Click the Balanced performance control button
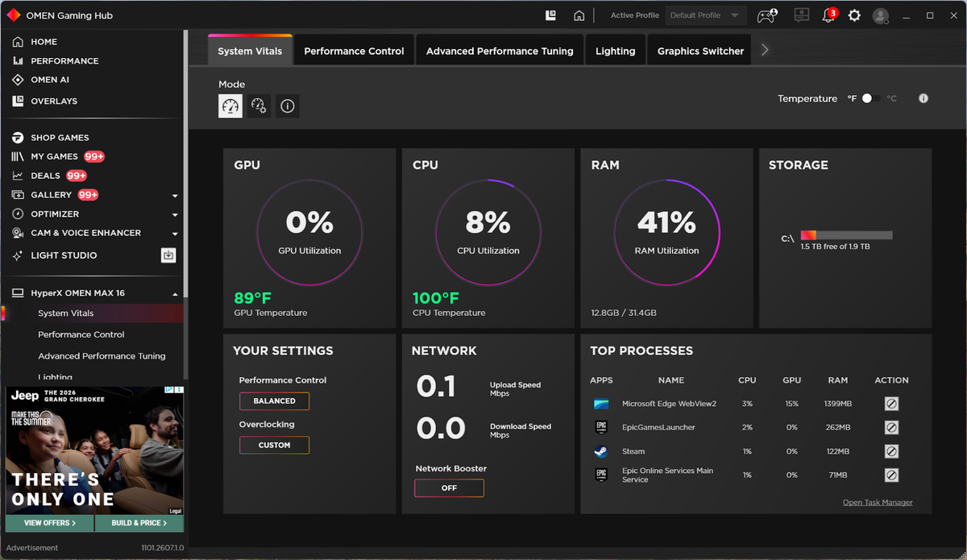This screenshot has width=967, height=560. (274, 400)
